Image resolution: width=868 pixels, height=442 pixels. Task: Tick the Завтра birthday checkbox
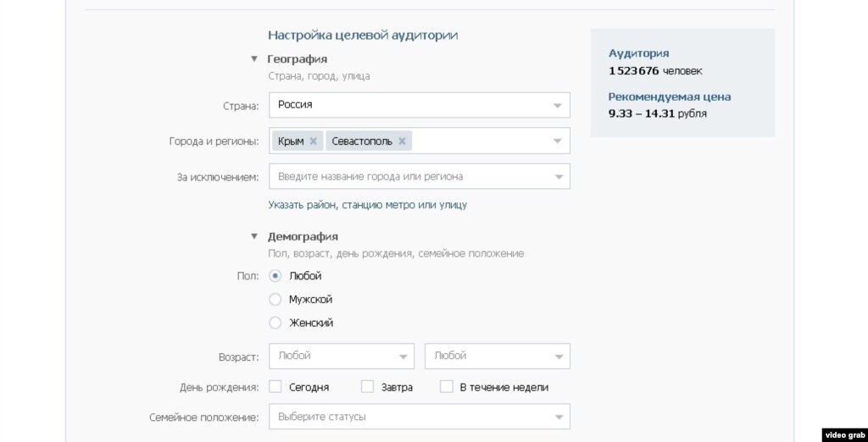pyautogui.click(x=367, y=387)
